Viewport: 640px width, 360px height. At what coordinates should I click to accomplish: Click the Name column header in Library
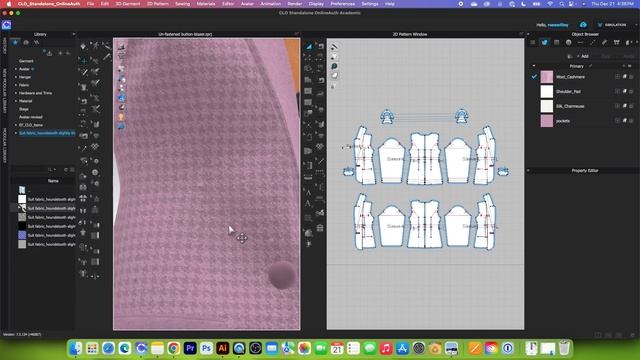point(53,181)
